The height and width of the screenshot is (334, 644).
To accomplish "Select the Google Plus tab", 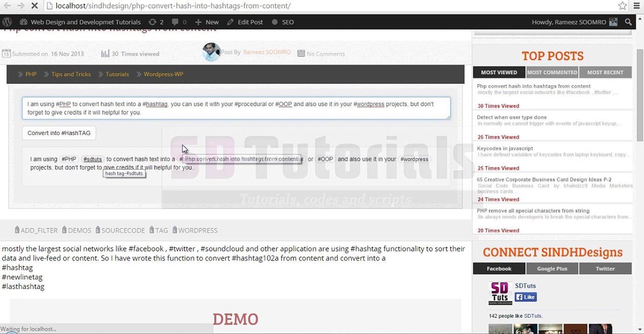I will 552,269.
